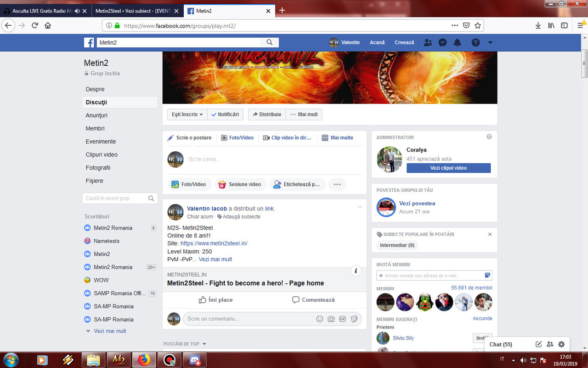Like the post with Îmi place
Screen dimensions: 588x368
coord(215,300)
